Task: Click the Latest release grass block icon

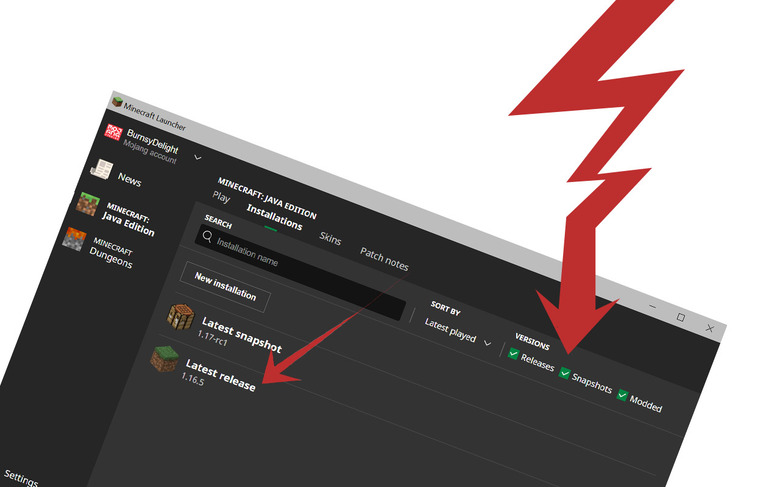Action: pos(165,359)
